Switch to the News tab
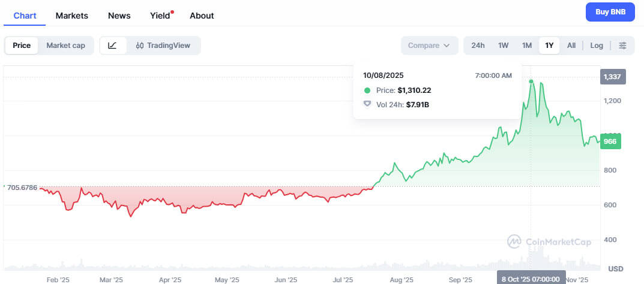The image size is (644, 284). click(x=119, y=16)
